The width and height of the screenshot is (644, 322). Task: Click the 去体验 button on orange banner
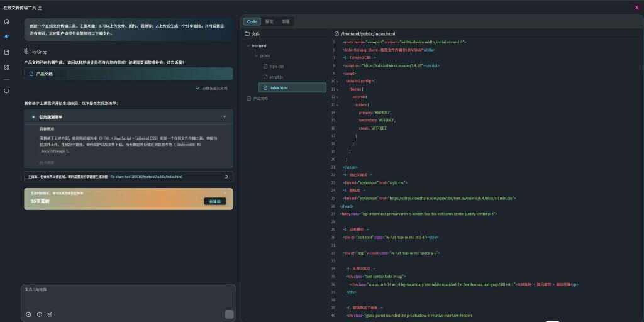tap(214, 201)
